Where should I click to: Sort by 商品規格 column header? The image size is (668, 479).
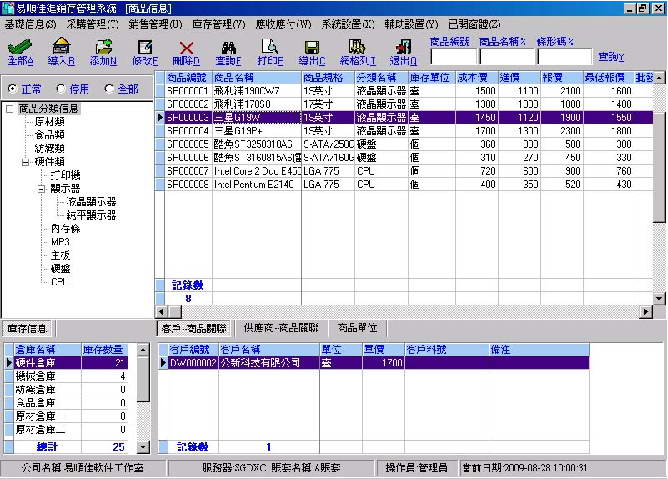point(328,78)
